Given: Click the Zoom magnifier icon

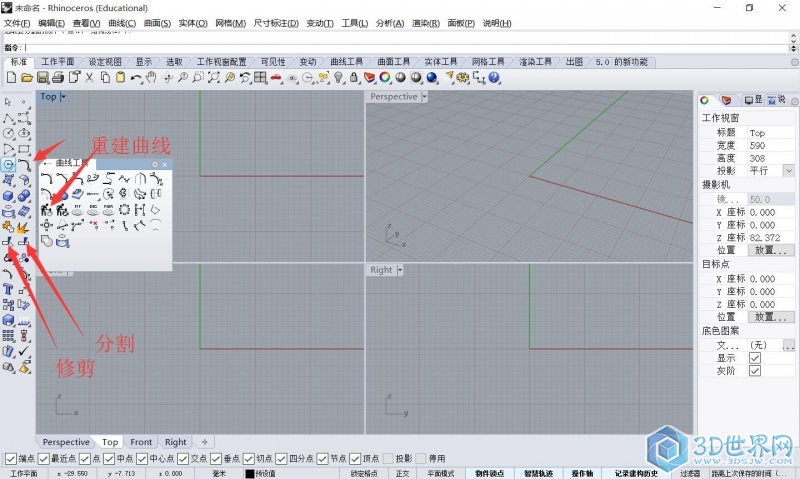Looking at the screenshot, I should (x=182, y=78).
